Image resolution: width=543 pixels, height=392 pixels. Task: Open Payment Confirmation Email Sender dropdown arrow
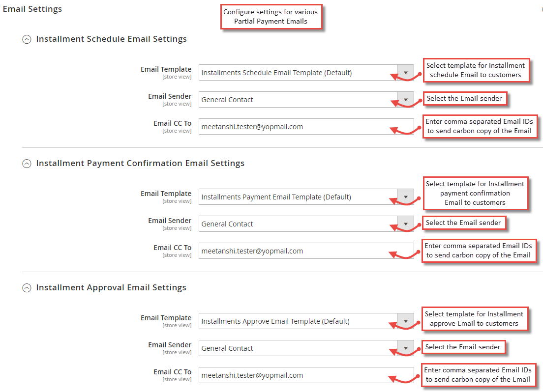point(405,224)
